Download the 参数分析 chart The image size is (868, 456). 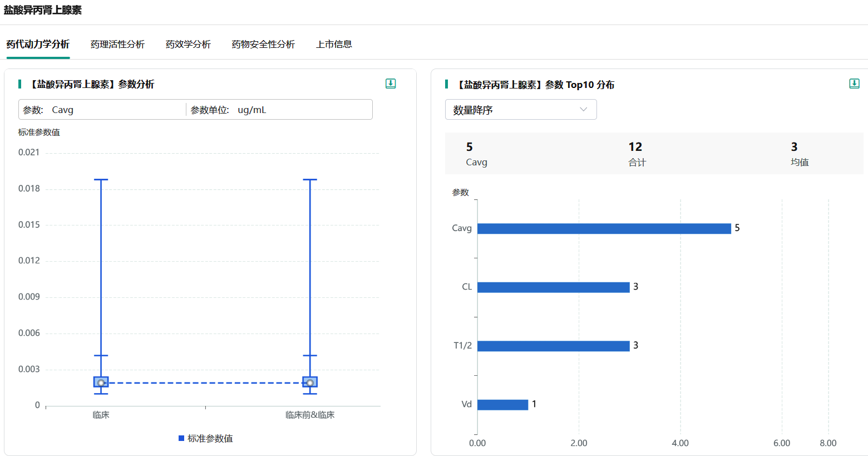391,84
